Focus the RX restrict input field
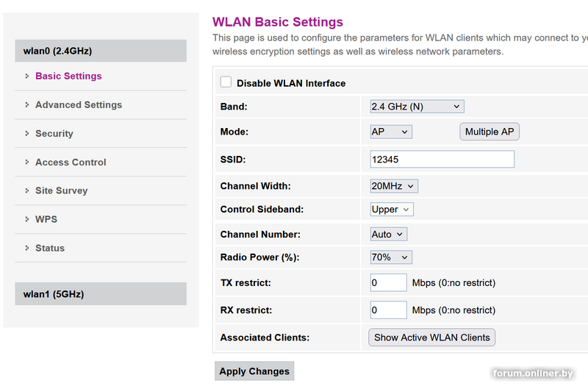This screenshot has width=588, height=389. click(x=388, y=310)
